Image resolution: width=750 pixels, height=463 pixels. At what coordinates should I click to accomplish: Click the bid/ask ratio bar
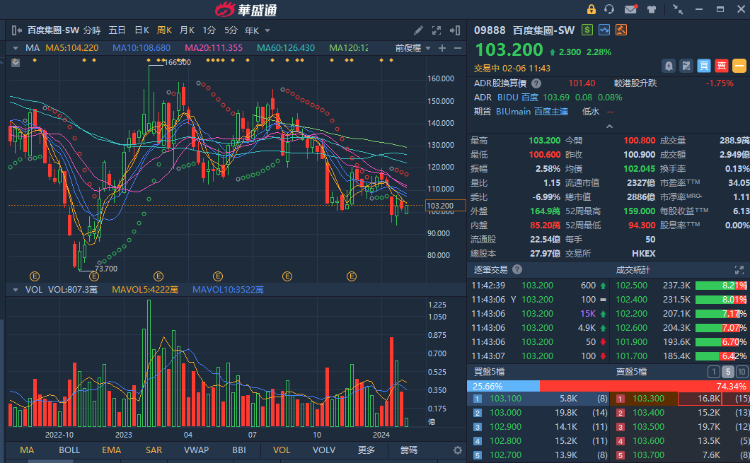pos(608,386)
